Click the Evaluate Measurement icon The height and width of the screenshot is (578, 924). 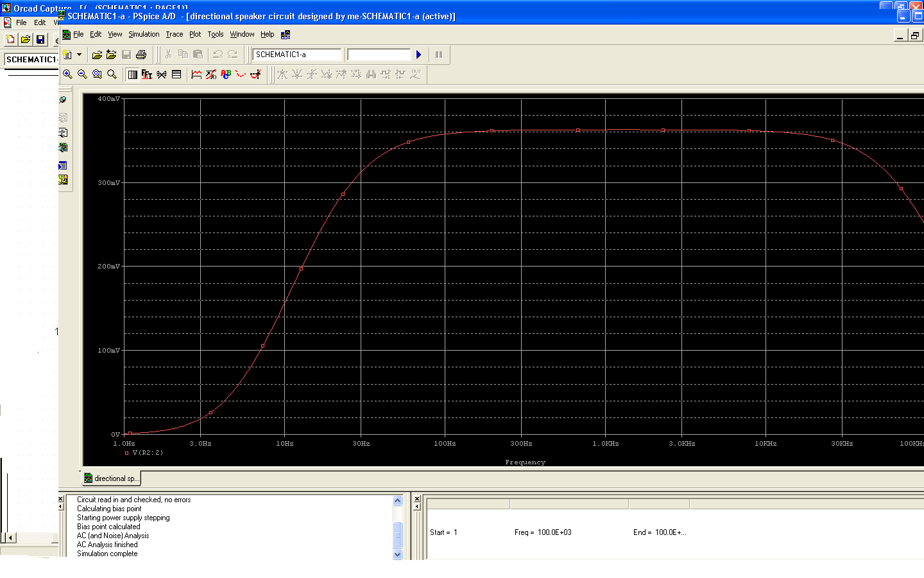[211, 74]
